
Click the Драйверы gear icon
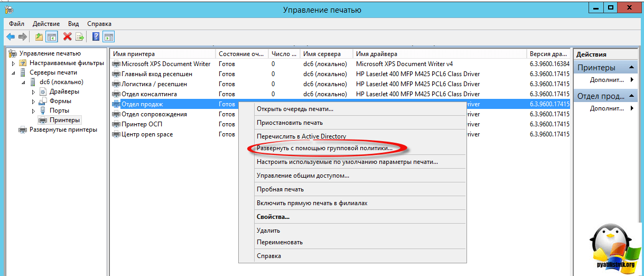(43, 91)
